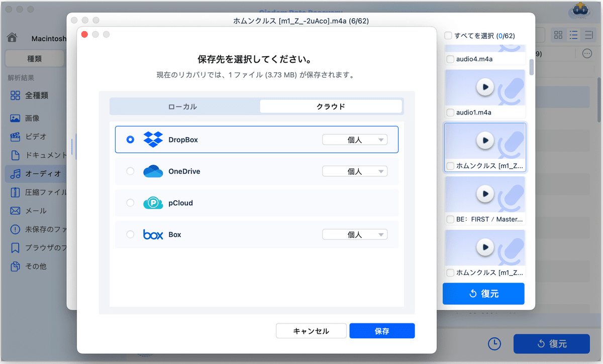Switch main window to list view icon

pos(573,35)
